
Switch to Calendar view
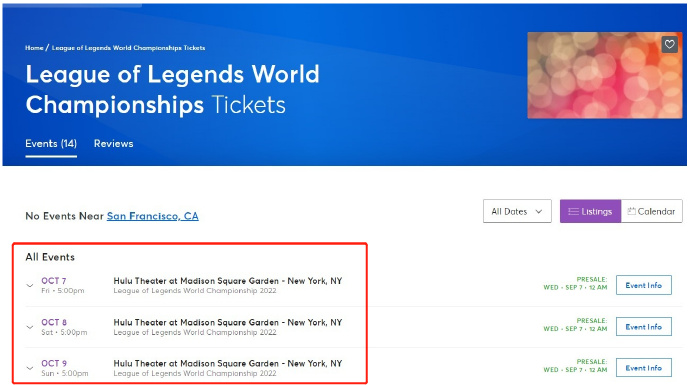651,211
